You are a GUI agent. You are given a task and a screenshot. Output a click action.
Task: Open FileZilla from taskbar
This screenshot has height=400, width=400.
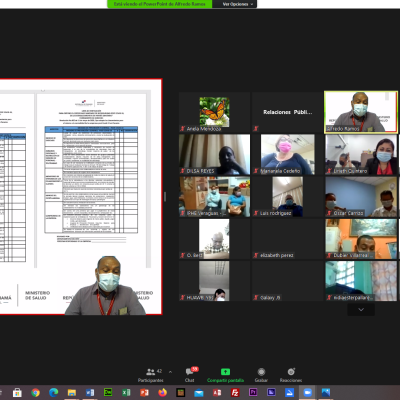pos(235,393)
